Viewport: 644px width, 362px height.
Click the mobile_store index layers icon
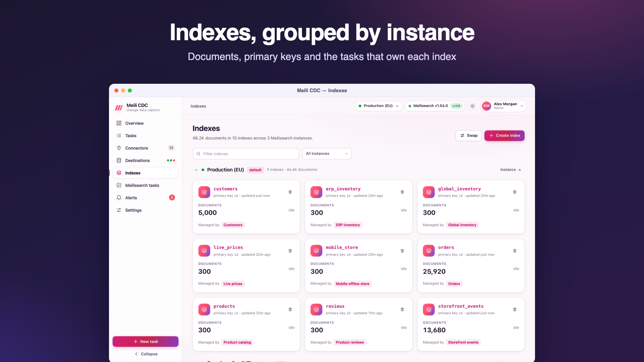[x=316, y=251]
